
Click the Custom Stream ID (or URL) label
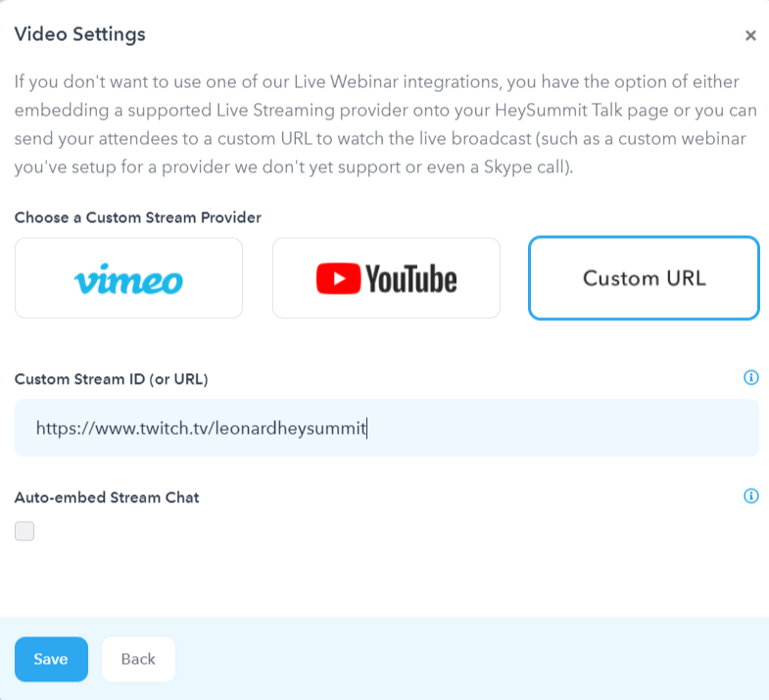click(x=112, y=379)
